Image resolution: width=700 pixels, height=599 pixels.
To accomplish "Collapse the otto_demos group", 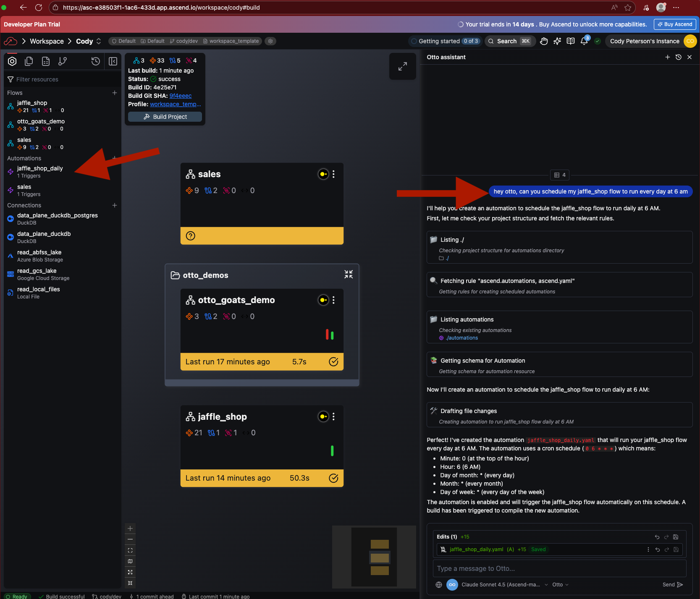I will (349, 275).
